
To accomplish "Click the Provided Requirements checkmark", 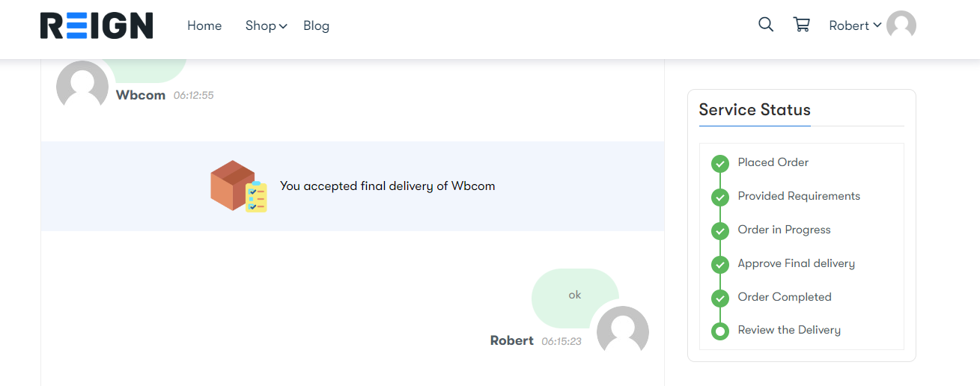I will coord(720,197).
